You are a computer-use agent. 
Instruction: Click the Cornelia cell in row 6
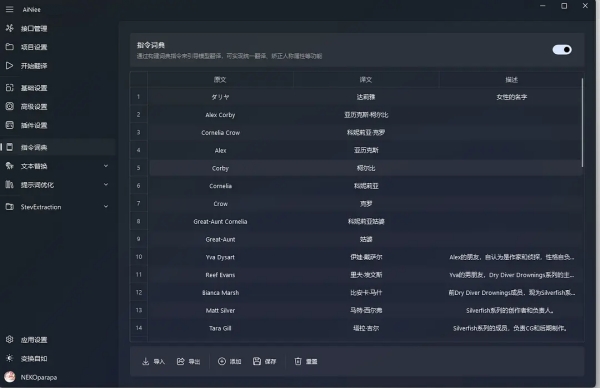[220, 186]
